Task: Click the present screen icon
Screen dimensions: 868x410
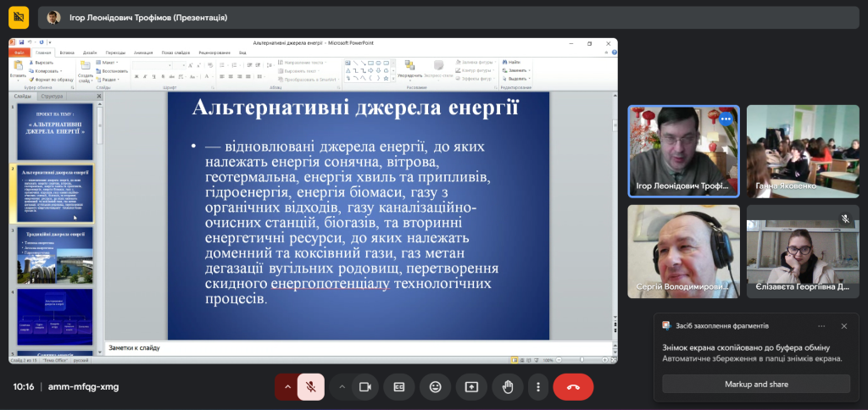Action: [x=471, y=387]
